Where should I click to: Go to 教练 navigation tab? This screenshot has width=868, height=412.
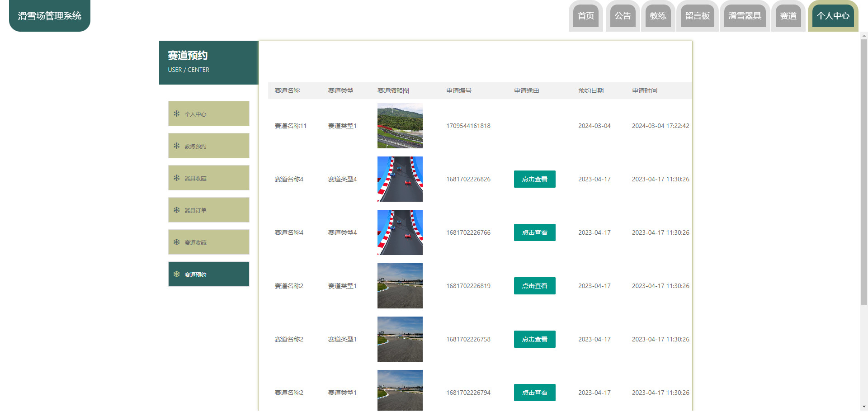click(658, 16)
